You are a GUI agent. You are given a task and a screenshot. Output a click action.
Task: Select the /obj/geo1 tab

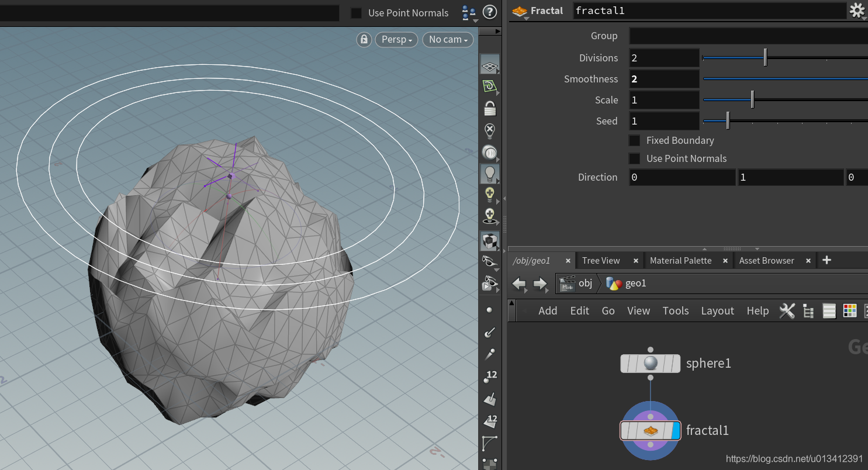coord(531,261)
